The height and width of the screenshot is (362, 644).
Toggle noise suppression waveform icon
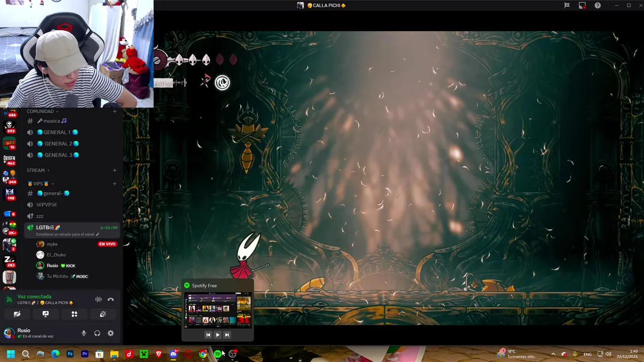[x=99, y=300]
